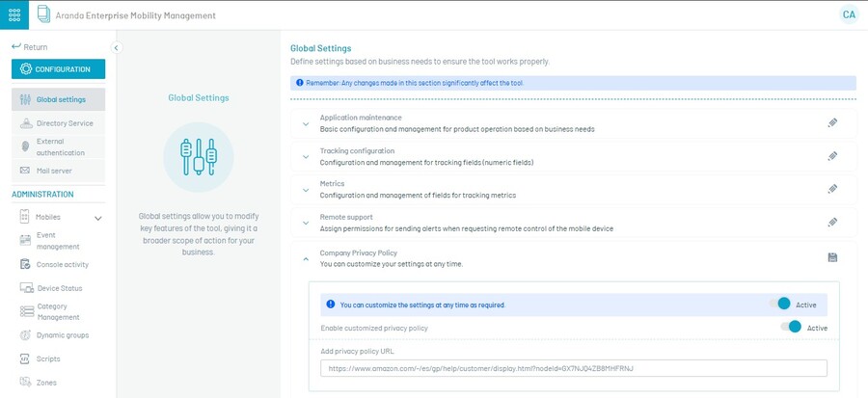The height and width of the screenshot is (398, 868).
Task: Open Directory Service in sidebar
Action: pyautogui.click(x=64, y=123)
